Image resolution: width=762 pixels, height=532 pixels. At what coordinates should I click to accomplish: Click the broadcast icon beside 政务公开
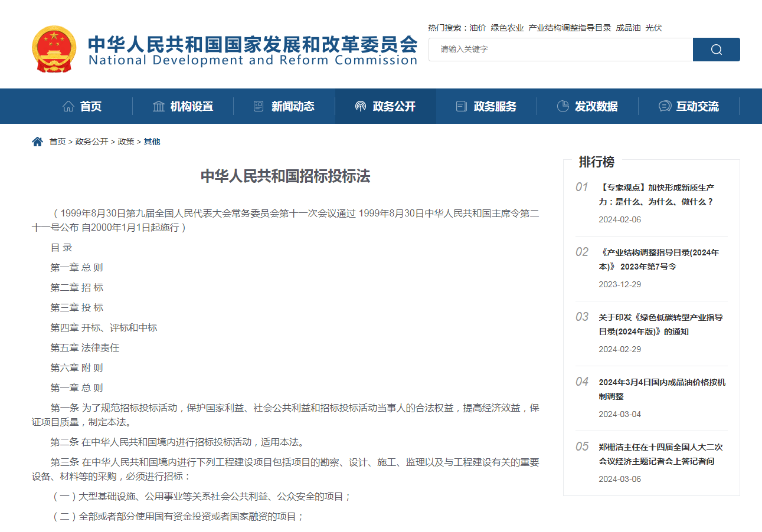tap(360, 106)
